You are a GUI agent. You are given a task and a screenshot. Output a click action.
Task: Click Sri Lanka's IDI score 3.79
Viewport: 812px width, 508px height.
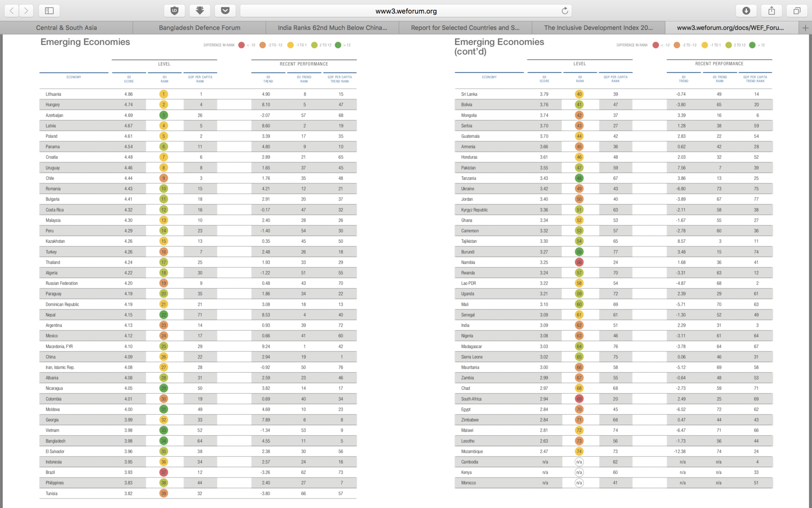pyautogui.click(x=544, y=94)
